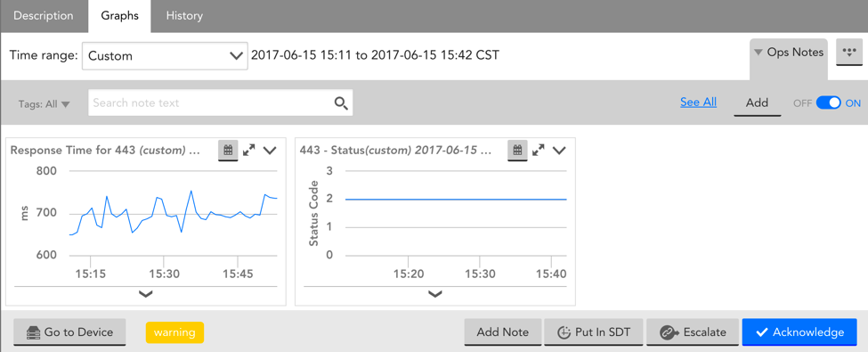The image size is (868, 352).
Task: Click calendar icon on Response Time graph
Action: click(x=228, y=150)
